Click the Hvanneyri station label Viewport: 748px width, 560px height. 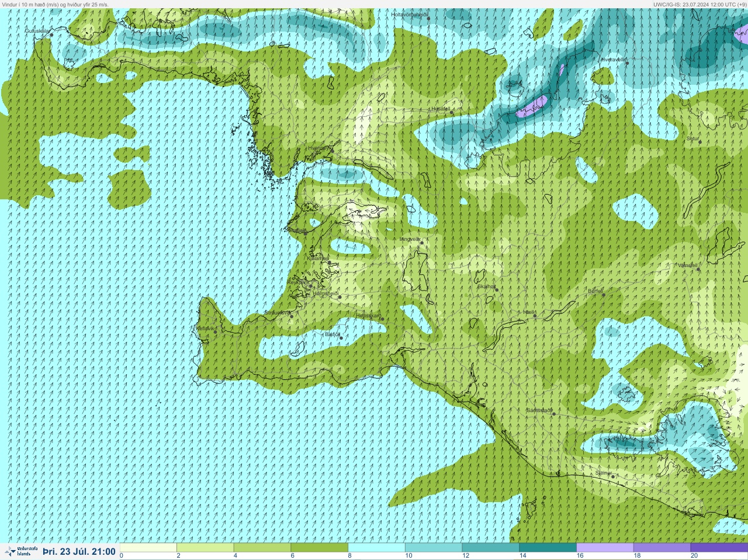click(x=320, y=148)
